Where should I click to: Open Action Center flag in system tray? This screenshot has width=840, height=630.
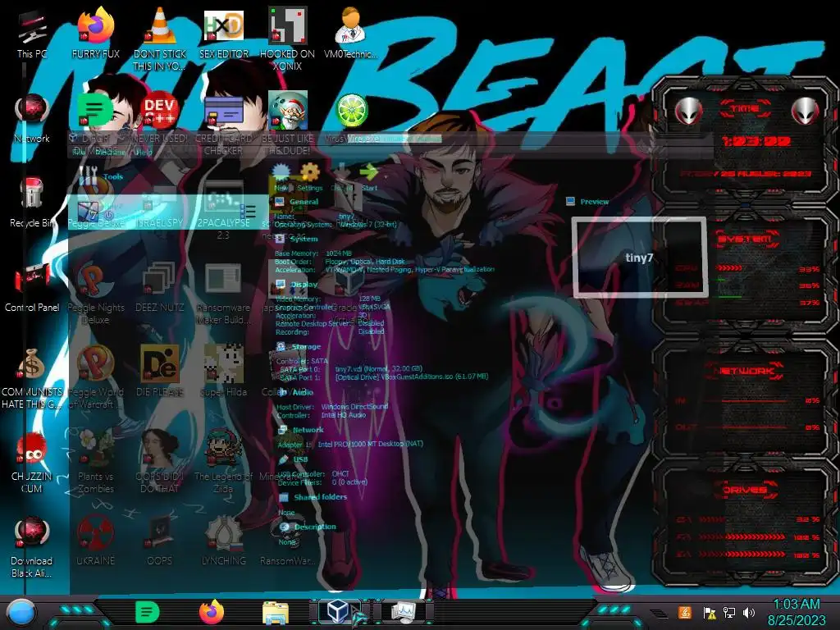710,613
